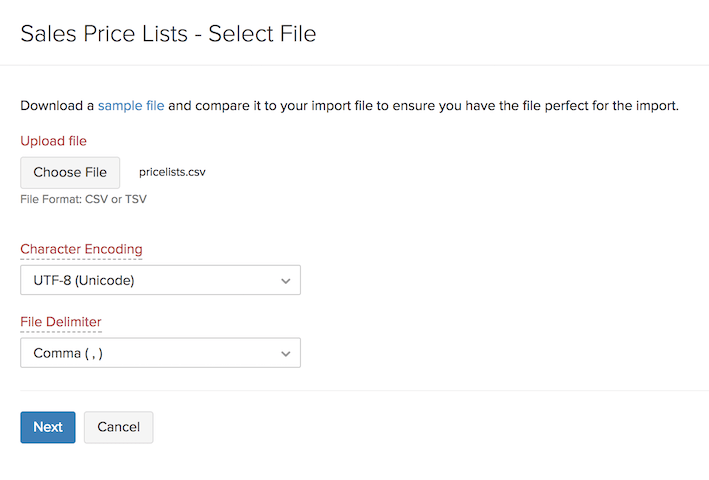Viewport: 709px width, 480px height.
Task: Click 'compare it to your import file' text
Action: point(285,105)
